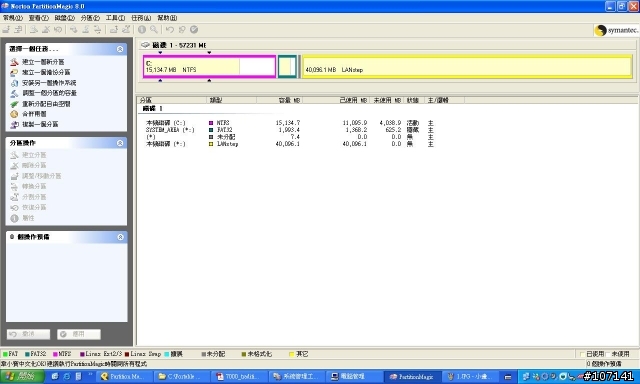Screen dimensions: 640x384
Task: Switch to the C:\Portable folder taskbar button
Action: [181, 377]
